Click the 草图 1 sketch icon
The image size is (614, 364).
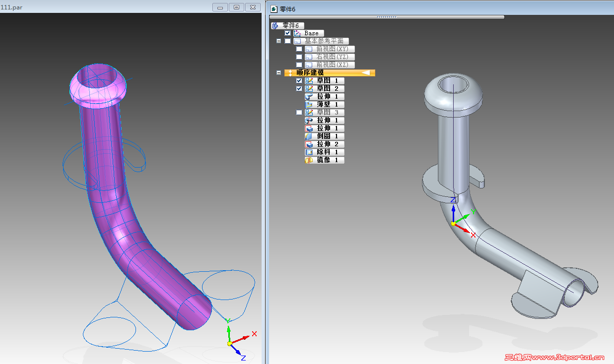tap(309, 81)
